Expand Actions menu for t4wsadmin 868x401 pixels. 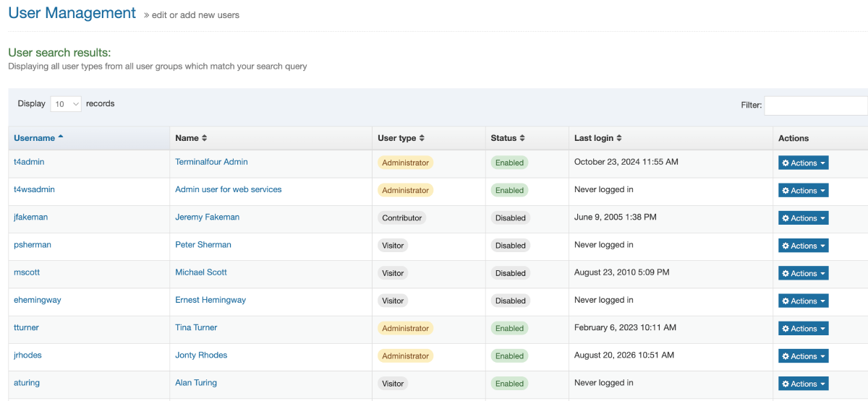click(x=803, y=191)
